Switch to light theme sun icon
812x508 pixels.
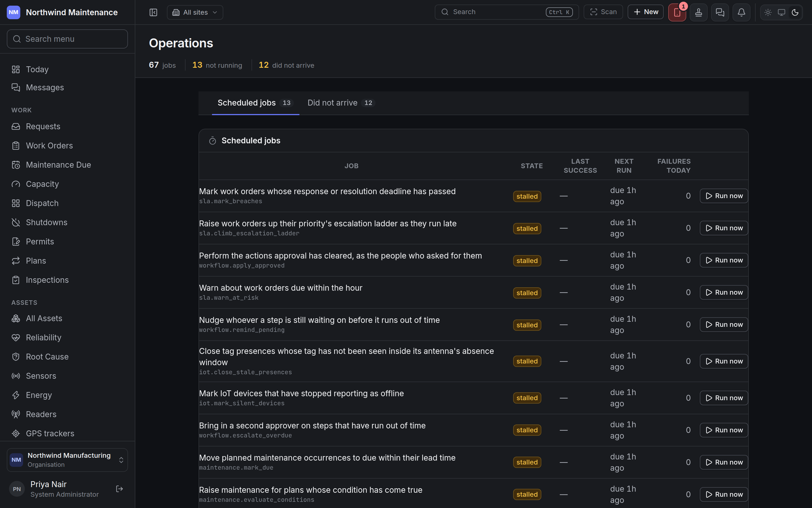point(768,12)
